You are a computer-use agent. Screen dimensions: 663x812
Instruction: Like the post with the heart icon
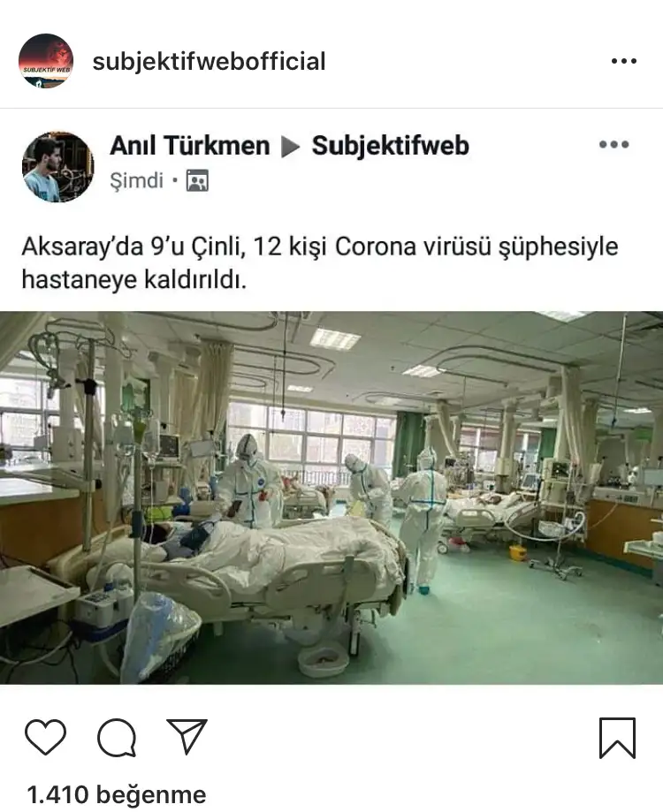pyautogui.click(x=46, y=736)
